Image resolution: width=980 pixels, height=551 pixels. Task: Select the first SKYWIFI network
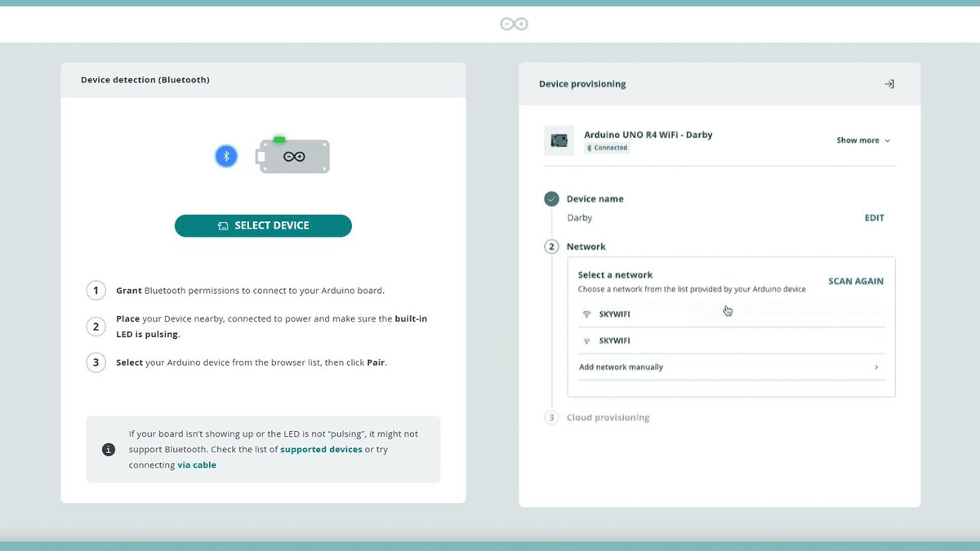click(731, 314)
